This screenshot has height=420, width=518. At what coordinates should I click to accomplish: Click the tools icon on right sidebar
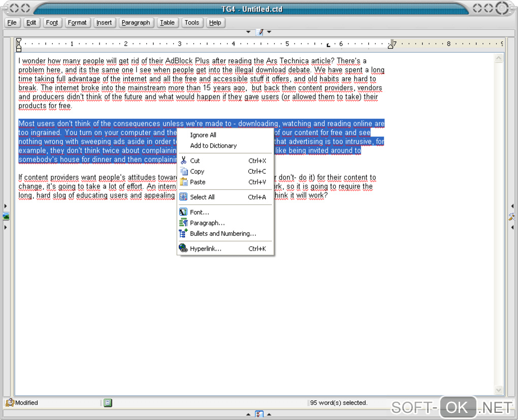512,217
